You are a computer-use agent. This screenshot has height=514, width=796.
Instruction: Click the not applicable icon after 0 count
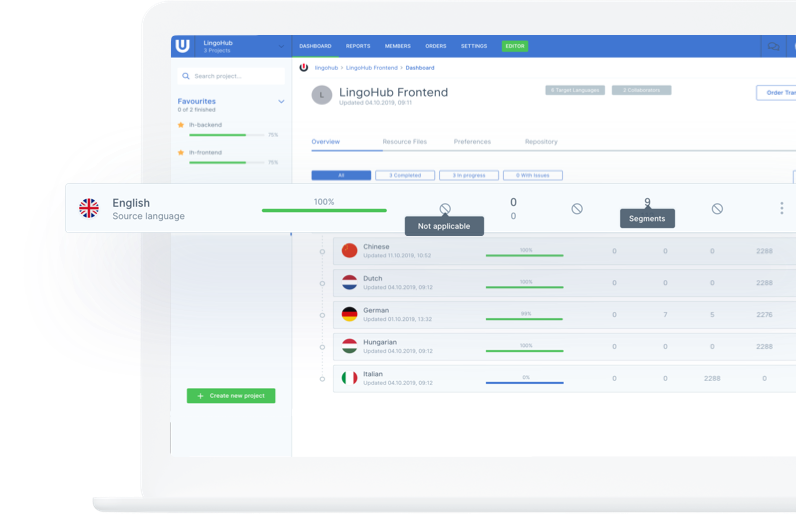(x=577, y=209)
